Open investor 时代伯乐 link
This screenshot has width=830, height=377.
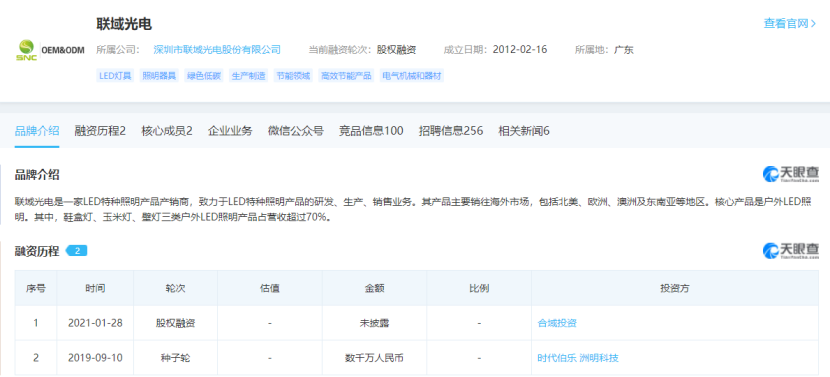point(557,358)
